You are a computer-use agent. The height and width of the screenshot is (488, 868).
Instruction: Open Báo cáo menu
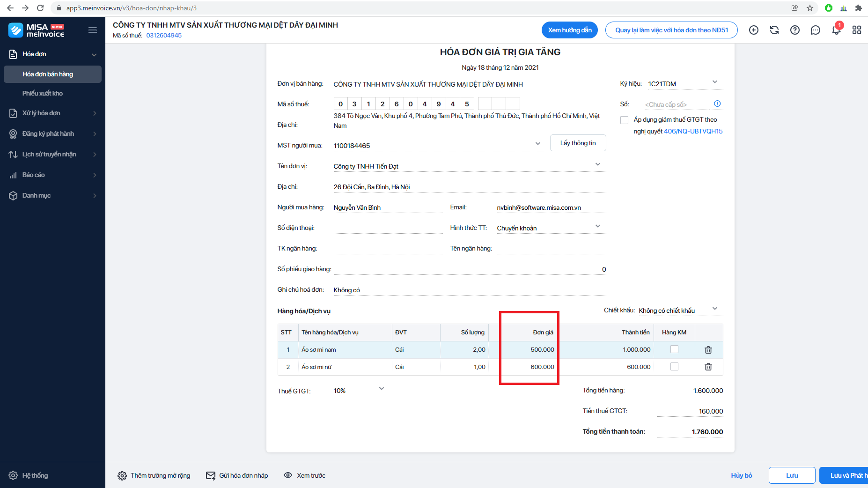[52, 175]
